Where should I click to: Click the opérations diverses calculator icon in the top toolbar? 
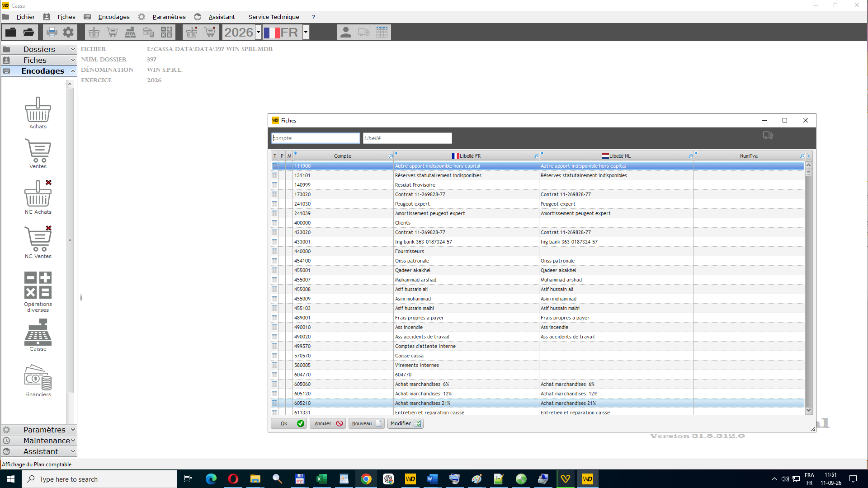[x=166, y=32]
